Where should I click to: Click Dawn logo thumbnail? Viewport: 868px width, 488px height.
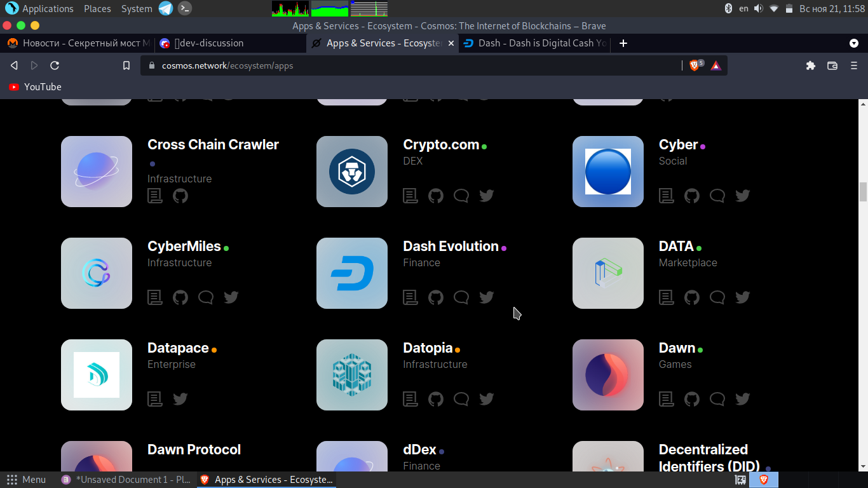coord(608,375)
